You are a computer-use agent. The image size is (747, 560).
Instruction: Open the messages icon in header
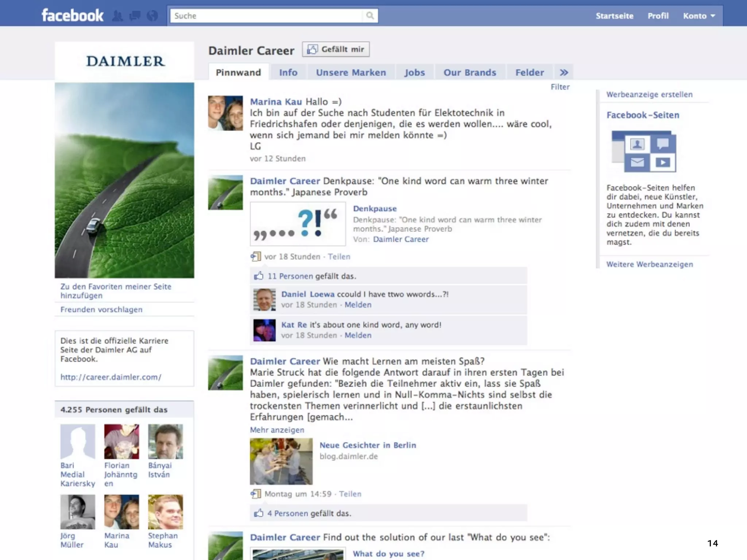pyautogui.click(x=135, y=16)
